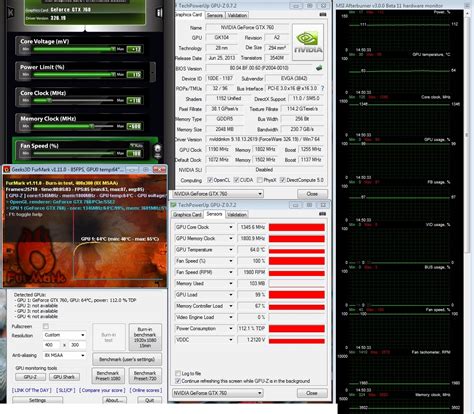474x414 pixels.
Task: Launch GPU-Z from FurMark monitoring tools
Action: [30, 377]
